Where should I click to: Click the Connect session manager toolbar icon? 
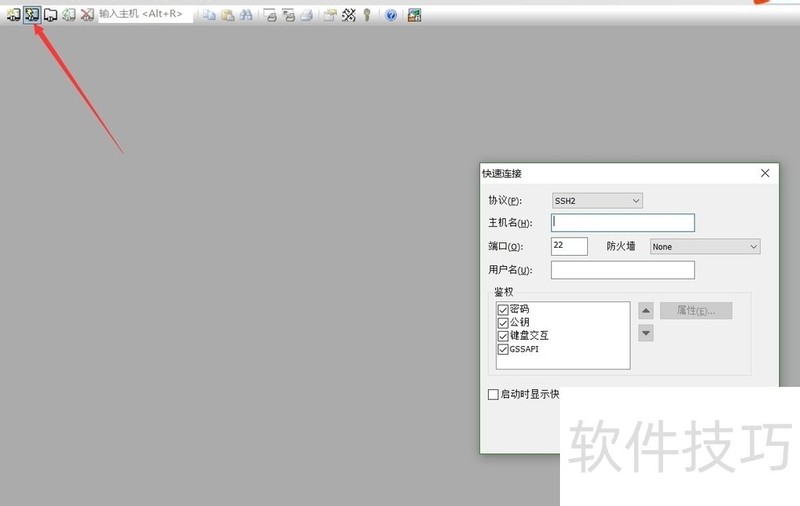(x=13, y=15)
